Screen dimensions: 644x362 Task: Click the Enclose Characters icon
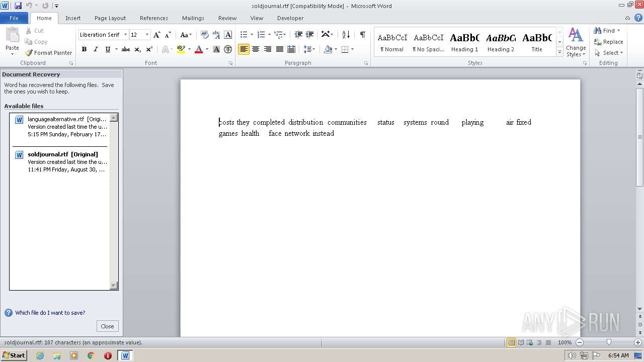click(x=228, y=49)
